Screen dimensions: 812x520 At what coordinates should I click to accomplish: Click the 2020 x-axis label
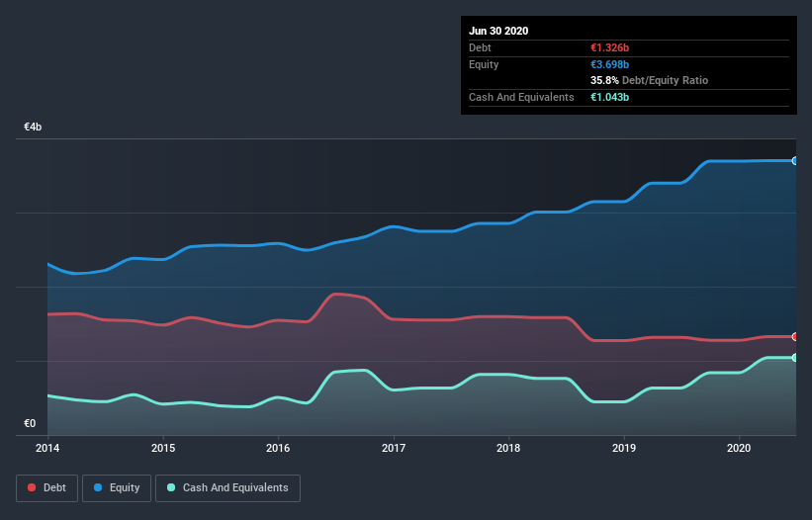pyautogui.click(x=739, y=448)
